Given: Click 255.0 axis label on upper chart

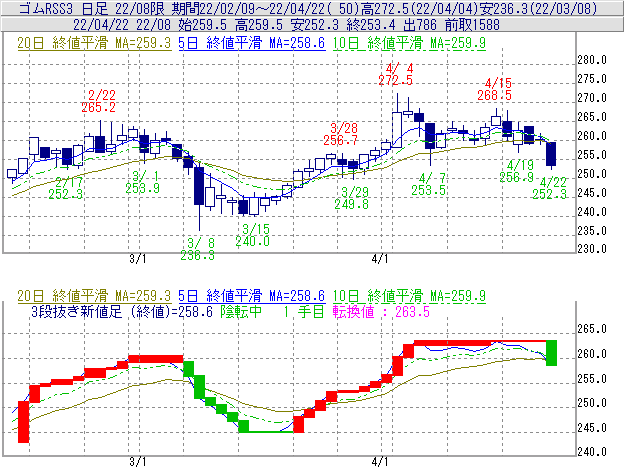Looking at the screenshot, I should [x=592, y=155].
